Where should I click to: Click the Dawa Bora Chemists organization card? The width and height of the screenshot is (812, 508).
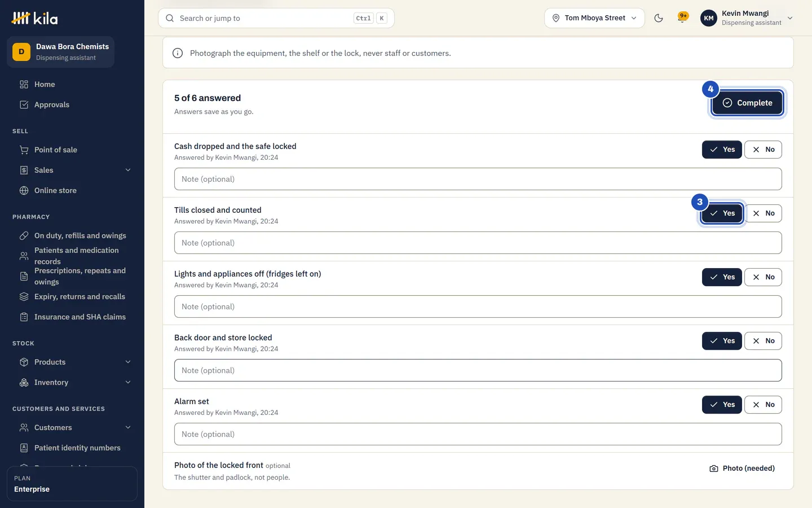pos(61,52)
